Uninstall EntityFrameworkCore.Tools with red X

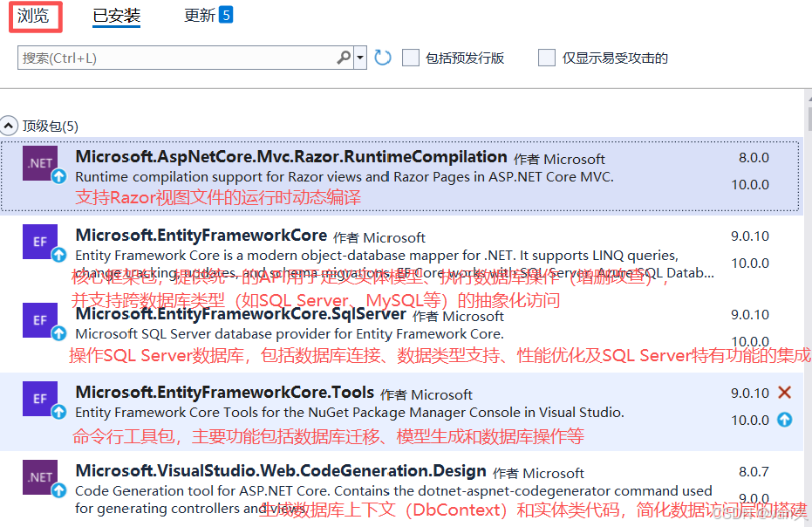785,393
